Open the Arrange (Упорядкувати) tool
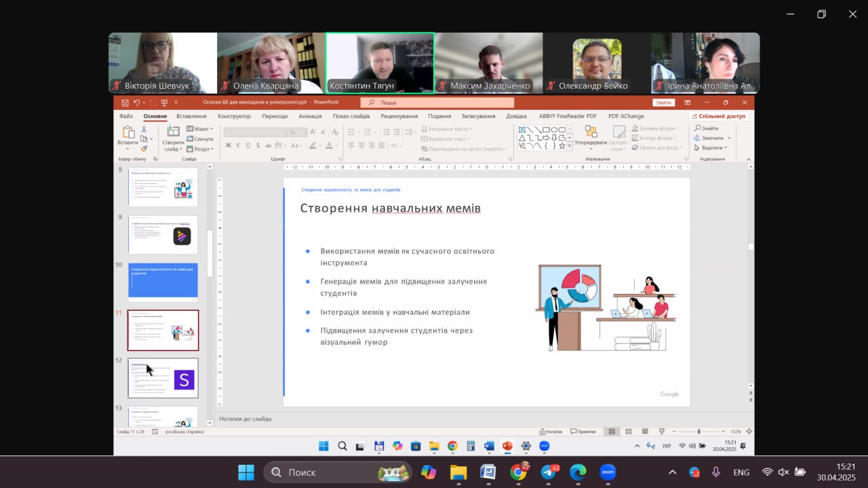The image size is (868, 488). tap(591, 133)
